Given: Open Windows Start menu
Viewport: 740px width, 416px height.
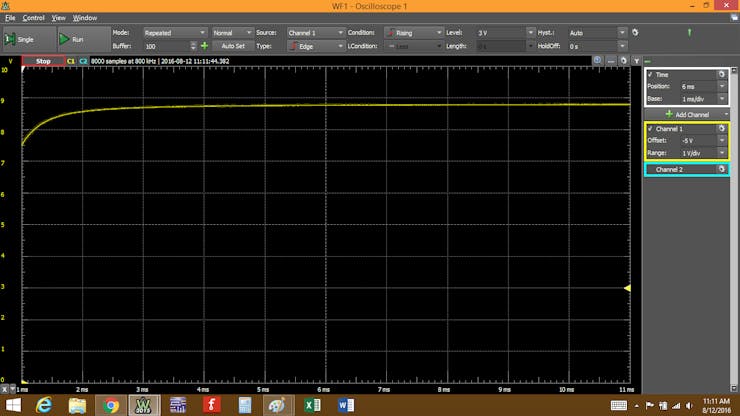Looking at the screenshot, I should click(x=13, y=406).
